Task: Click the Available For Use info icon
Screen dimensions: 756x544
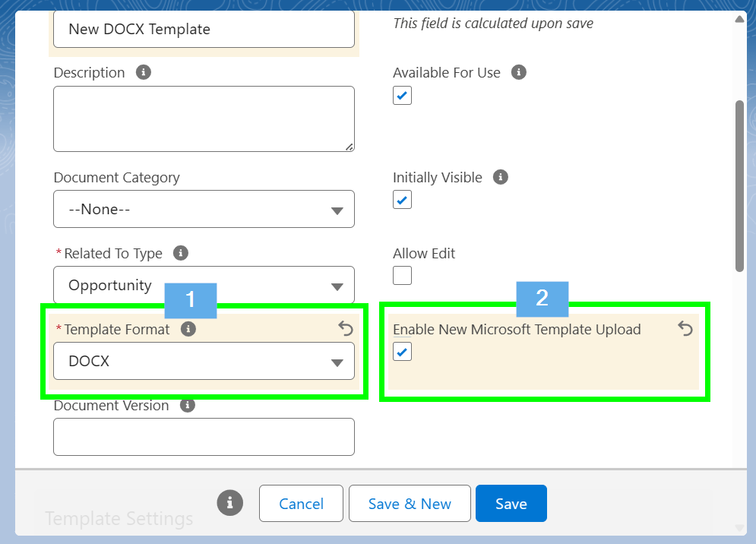Action: pos(519,73)
